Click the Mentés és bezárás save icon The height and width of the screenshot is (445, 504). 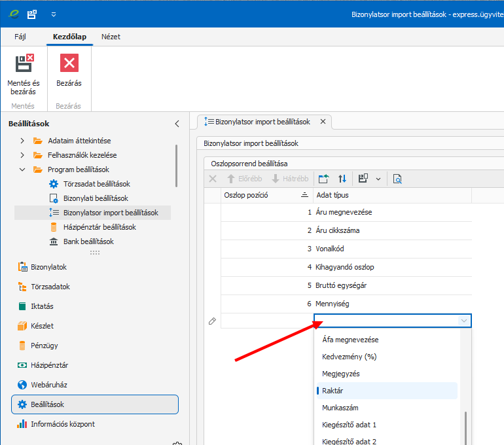point(24,63)
